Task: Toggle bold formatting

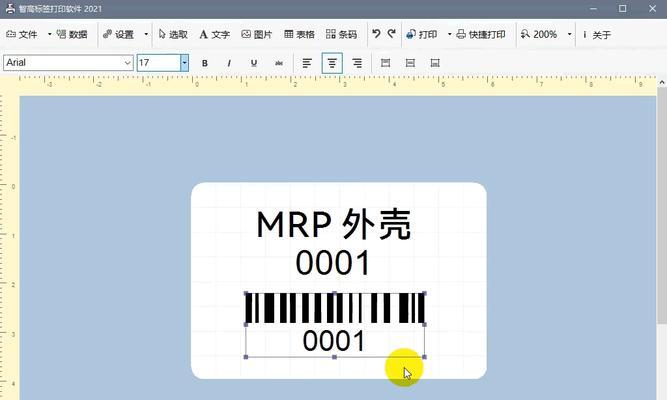Action: [205, 63]
